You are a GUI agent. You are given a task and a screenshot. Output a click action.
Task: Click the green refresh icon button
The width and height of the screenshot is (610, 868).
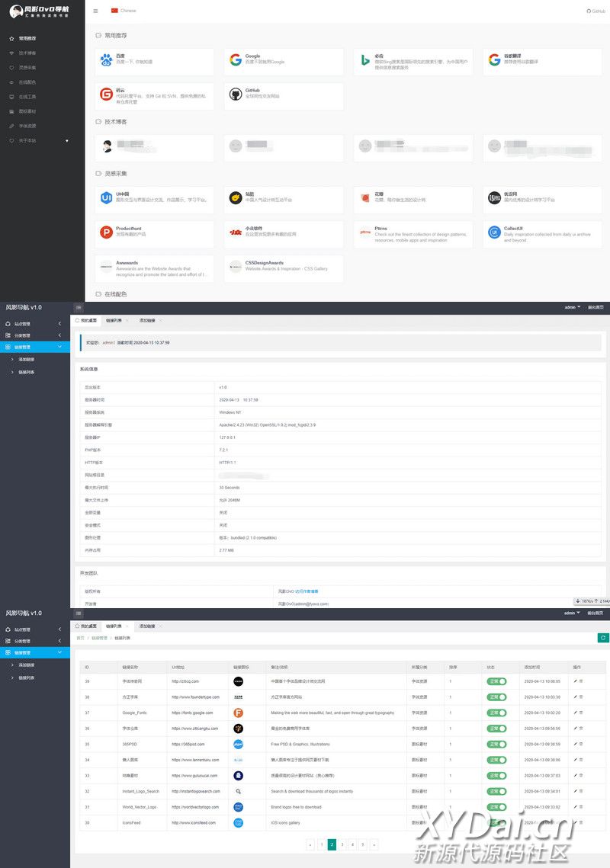click(x=603, y=638)
